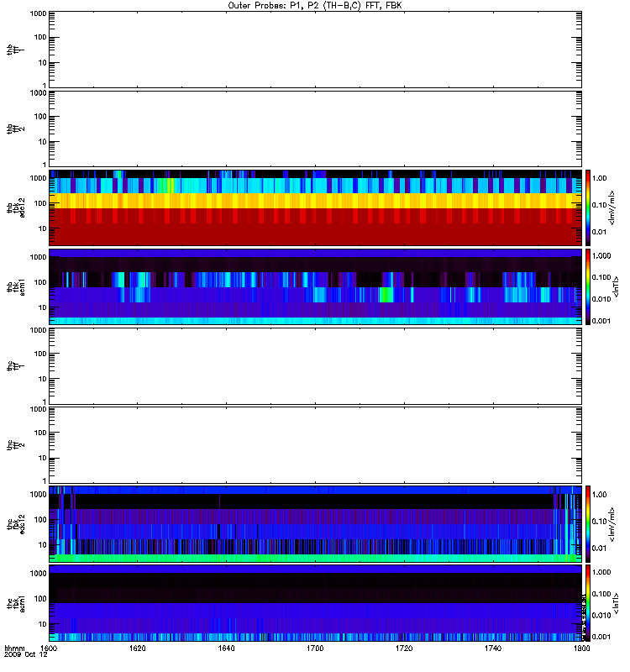
Task: Click the "1720" time axis label
Action: pos(404,648)
